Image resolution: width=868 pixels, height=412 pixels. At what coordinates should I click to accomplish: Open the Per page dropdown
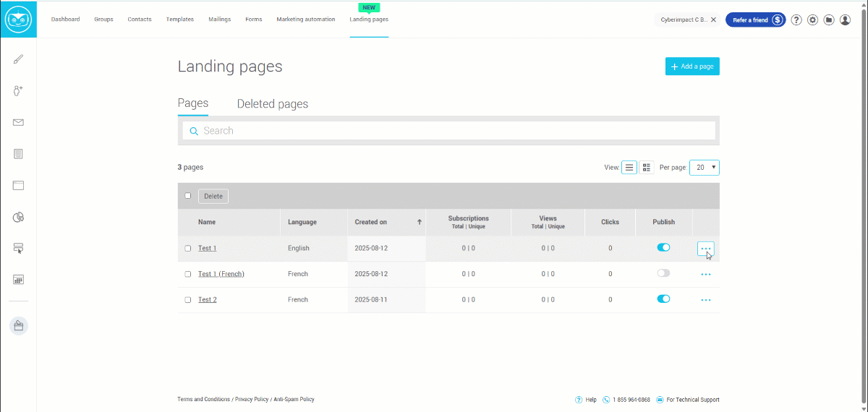coord(704,168)
